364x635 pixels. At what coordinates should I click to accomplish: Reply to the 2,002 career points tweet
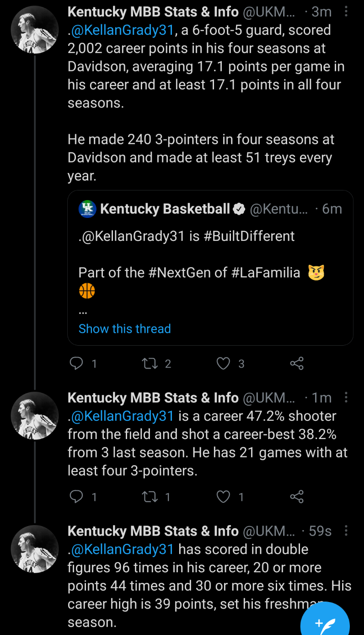pos(76,364)
